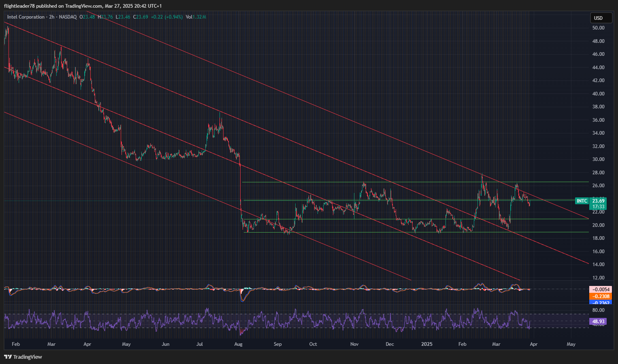
Task: Click the 28.00 price scale label
Action: [598, 173]
